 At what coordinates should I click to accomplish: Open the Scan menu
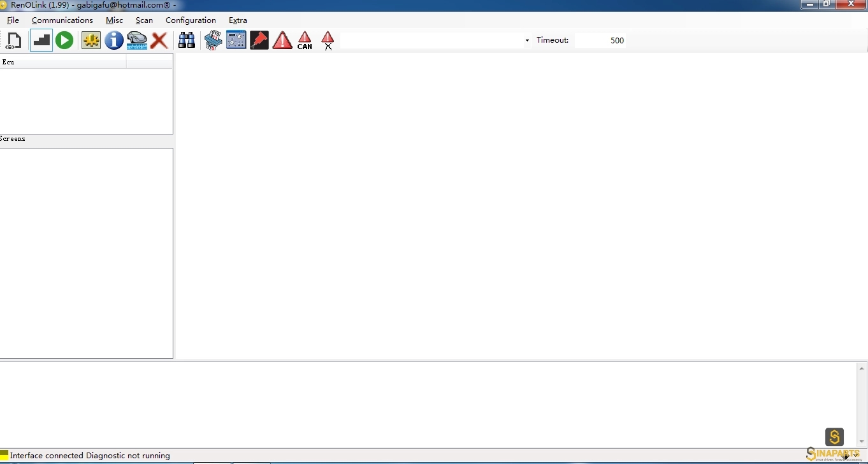[x=144, y=20]
